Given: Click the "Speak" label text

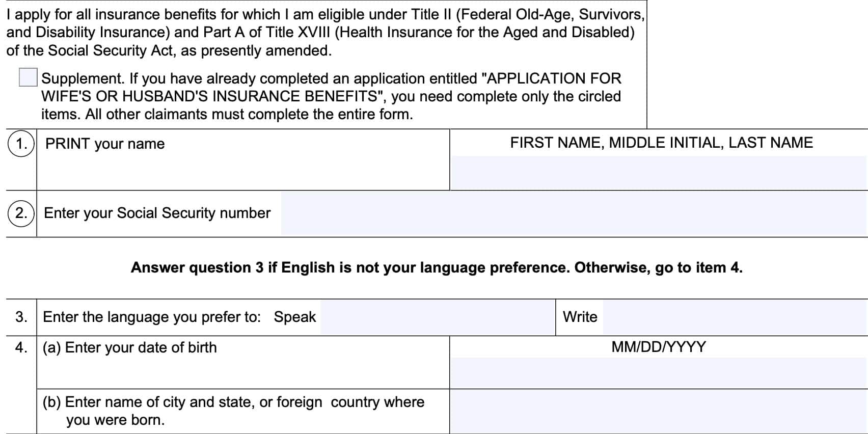Looking at the screenshot, I should 294,317.
